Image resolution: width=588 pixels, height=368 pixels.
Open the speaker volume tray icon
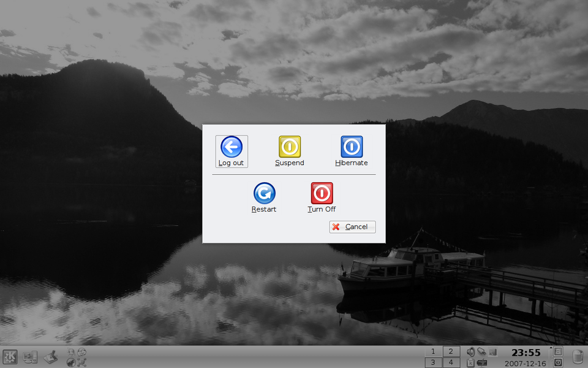(471, 352)
